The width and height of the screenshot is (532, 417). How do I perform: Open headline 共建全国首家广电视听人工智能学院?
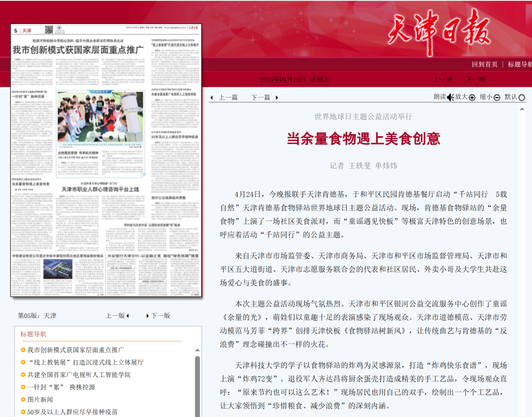79,375
